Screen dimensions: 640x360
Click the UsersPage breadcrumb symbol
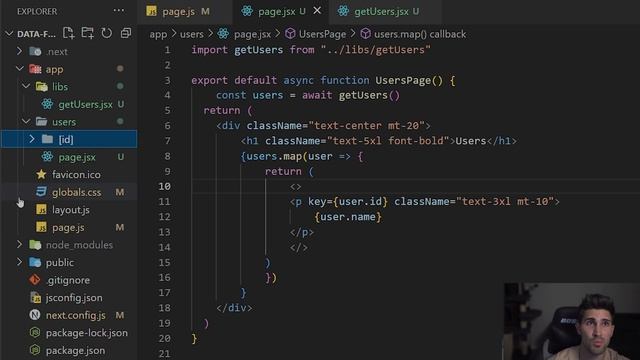(x=322, y=34)
